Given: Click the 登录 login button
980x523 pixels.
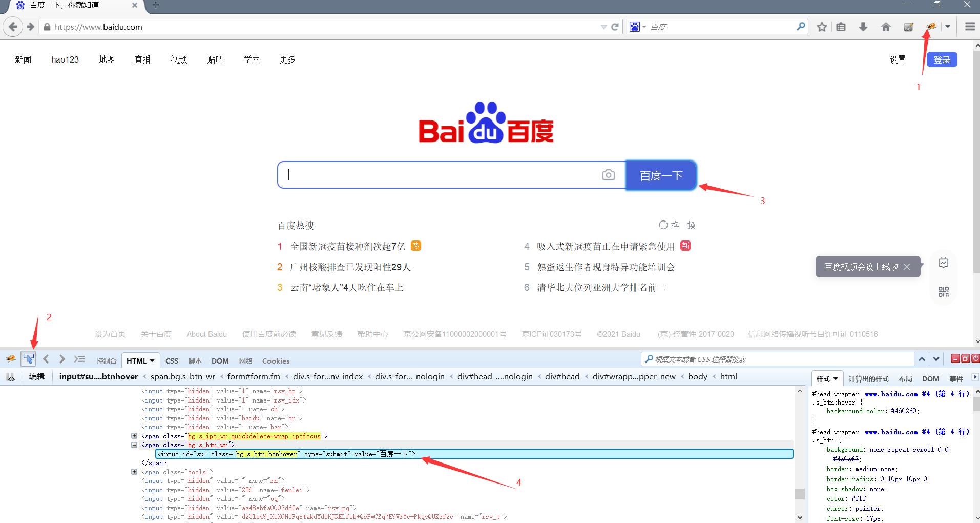Looking at the screenshot, I should [x=942, y=59].
